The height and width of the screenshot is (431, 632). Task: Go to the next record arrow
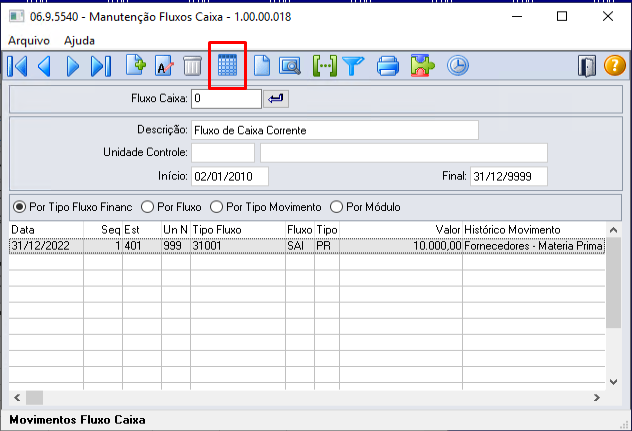pyautogui.click(x=73, y=66)
